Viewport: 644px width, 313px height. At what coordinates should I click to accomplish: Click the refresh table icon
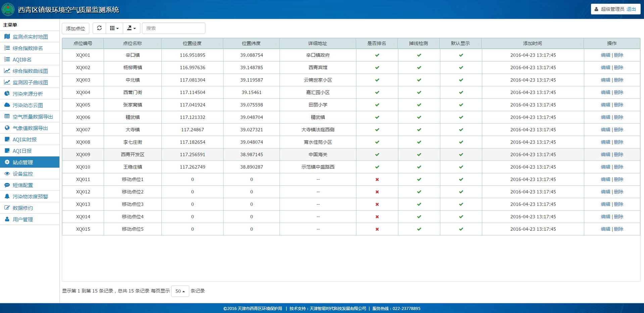(99, 28)
